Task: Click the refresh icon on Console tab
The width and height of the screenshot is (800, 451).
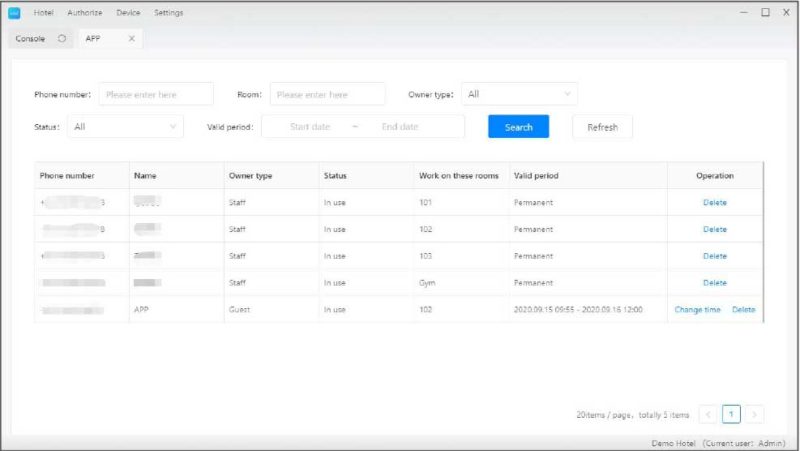Action: coord(62,39)
